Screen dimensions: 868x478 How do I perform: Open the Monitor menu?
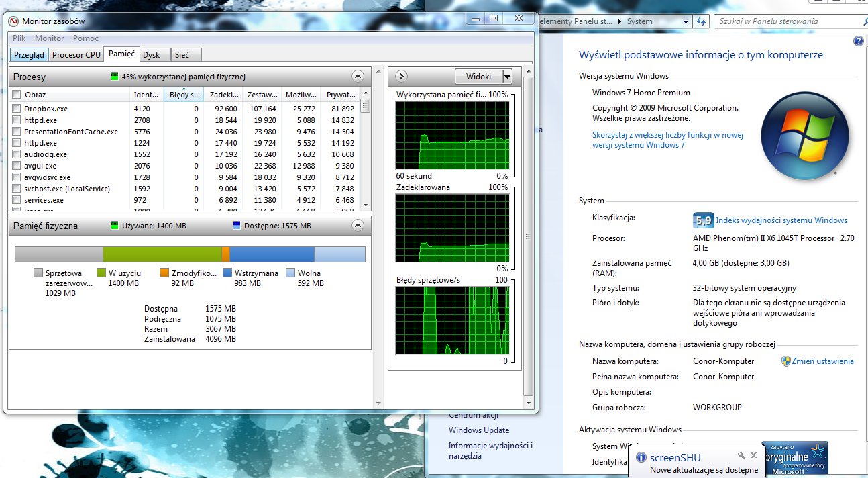pyautogui.click(x=49, y=38)
